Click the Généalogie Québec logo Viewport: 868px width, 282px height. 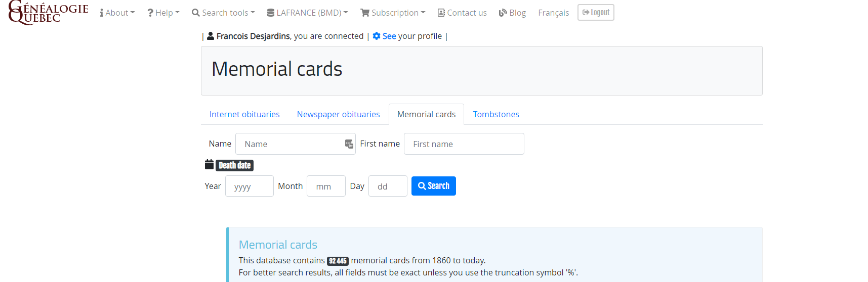coord(48,13)
